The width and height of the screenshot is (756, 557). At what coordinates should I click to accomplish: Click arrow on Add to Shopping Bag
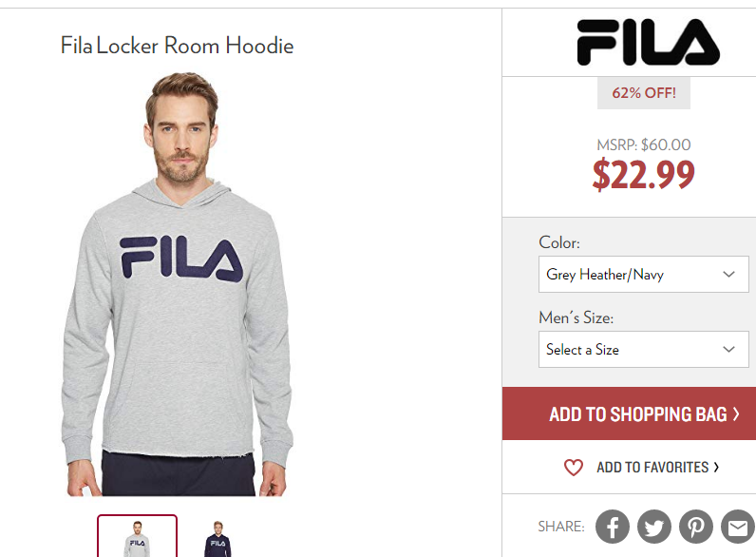coord(736,414)
